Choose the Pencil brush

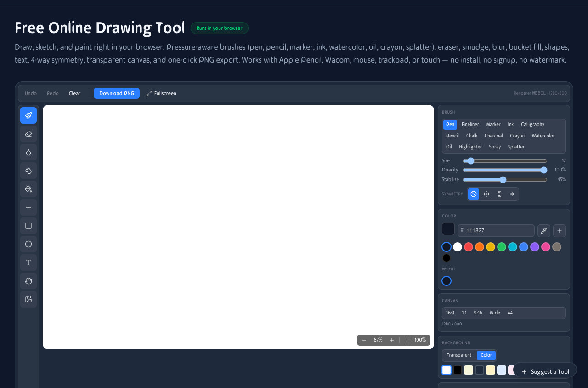pos(452,136)
